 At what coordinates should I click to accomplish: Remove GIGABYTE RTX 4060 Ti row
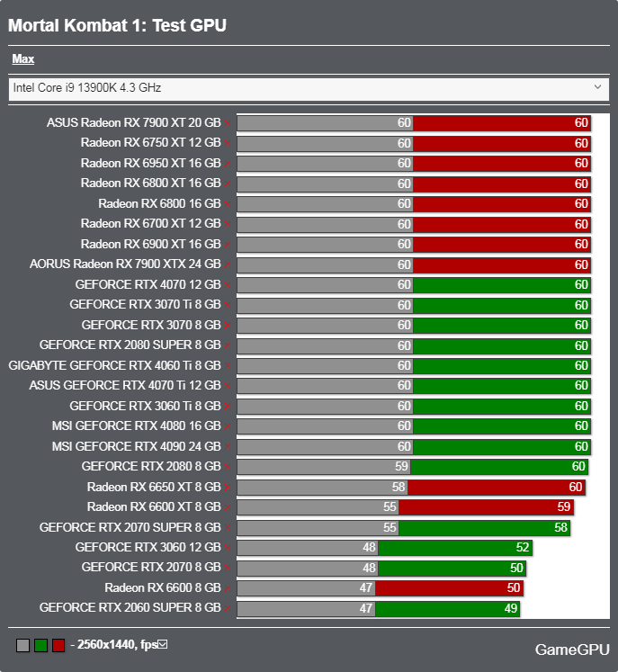tap(228, 366)
